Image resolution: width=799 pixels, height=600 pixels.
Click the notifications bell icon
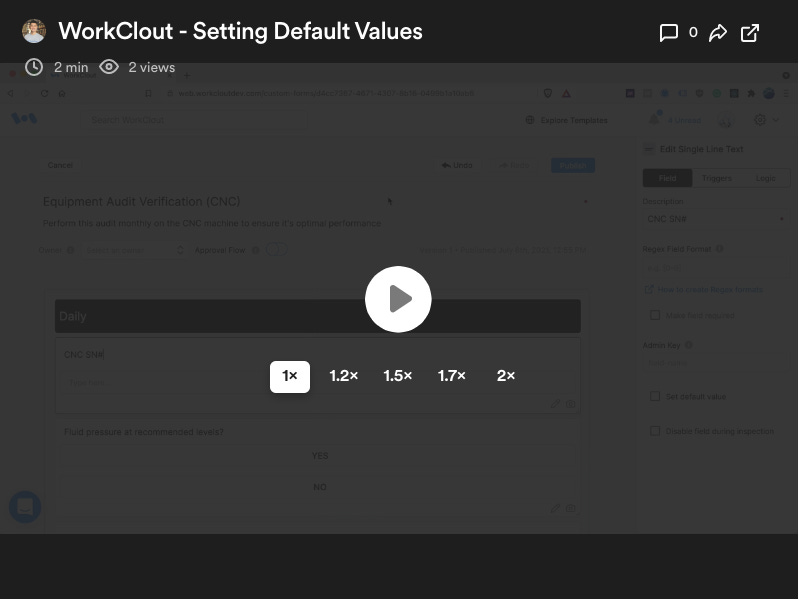(x=654, y=119)
